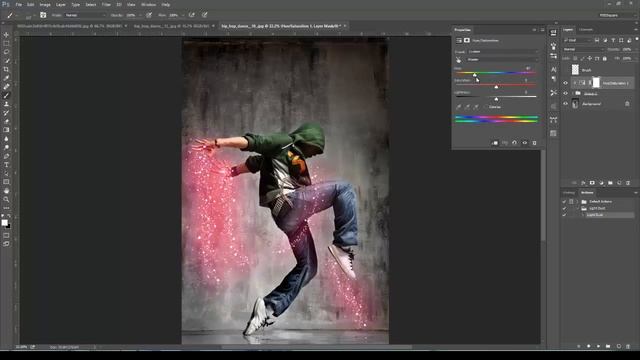This screenshot has width=640, height=360.
Task: Enable the Colorize checkbox
Action: pyautogui.click(x=486, y=107)
